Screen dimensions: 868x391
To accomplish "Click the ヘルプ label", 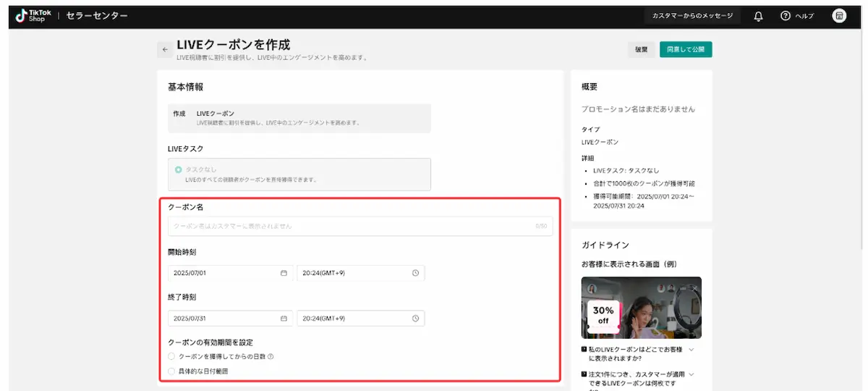I will tap(804, 16).
